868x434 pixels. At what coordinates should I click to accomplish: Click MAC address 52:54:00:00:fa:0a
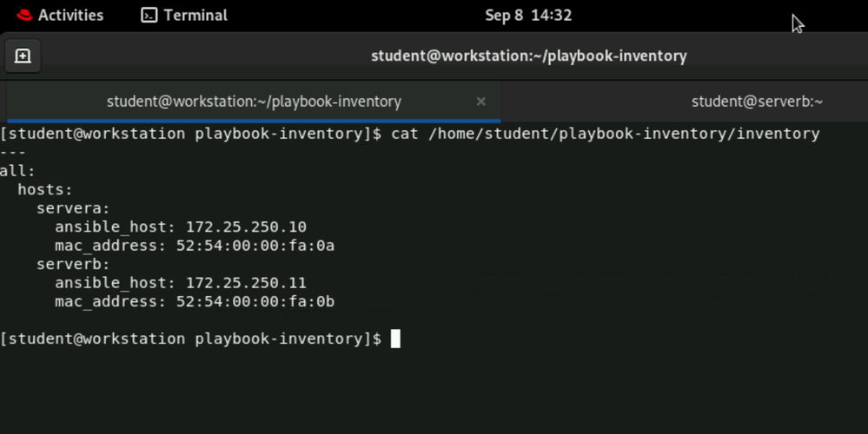255,246
